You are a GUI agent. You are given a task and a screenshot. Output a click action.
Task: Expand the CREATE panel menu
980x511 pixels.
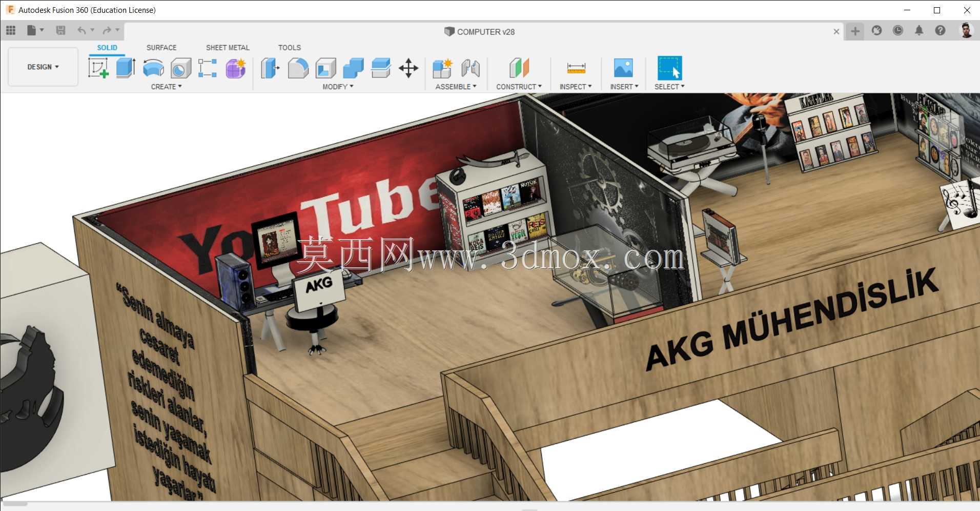coord(166,87)
